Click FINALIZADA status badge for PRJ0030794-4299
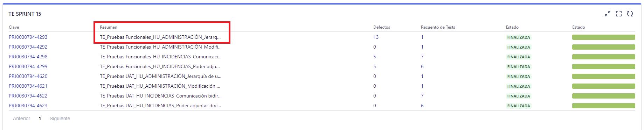Viewport: 644px width, 130px height. 519,66
